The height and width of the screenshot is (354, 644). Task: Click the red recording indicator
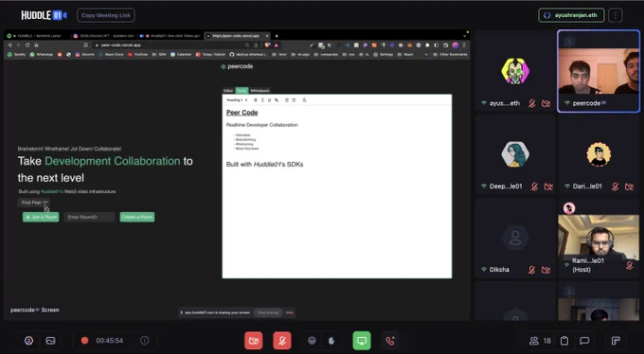point(84,341)
